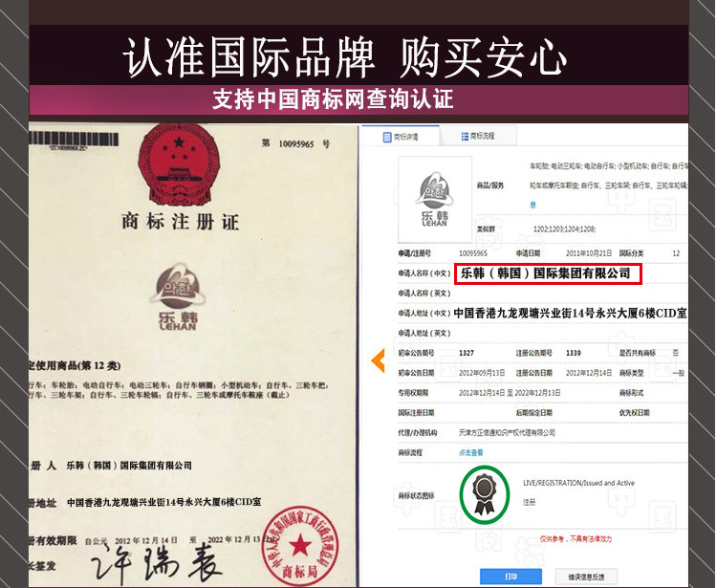Click the certificate address line with 永兴大厦6楼CID室
The width and height of the screenshot is (717, 588).
164,502
